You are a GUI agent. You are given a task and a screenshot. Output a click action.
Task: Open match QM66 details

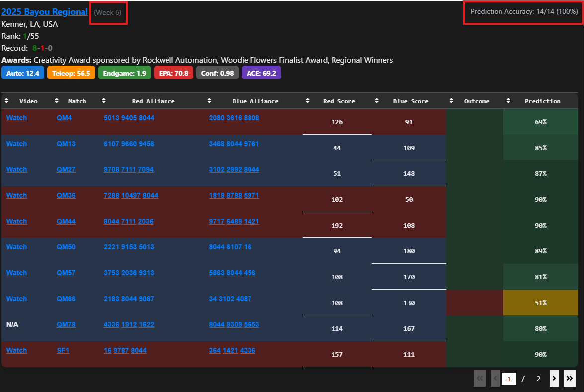tap(66, 299)
